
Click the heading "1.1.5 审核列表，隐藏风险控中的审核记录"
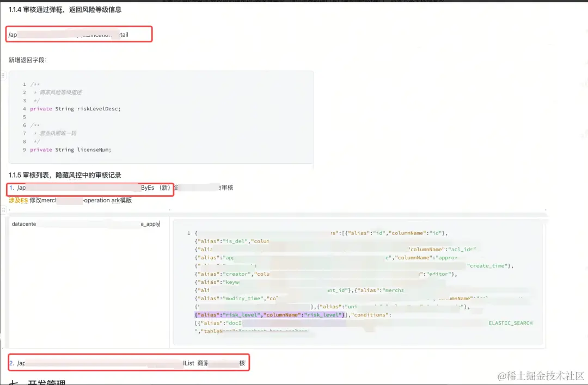tap(65, 175)
